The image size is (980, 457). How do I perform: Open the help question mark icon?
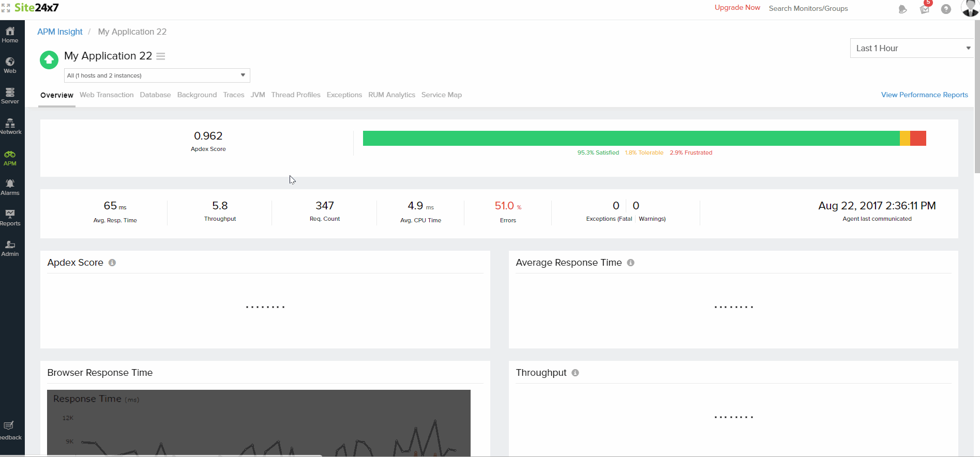click(x=946, y=9)
